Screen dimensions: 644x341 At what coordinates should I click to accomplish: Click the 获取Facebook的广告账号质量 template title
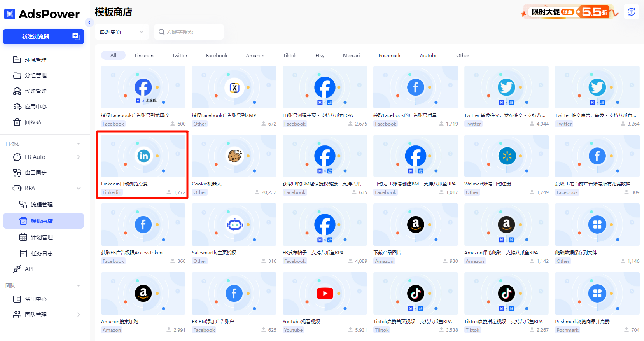point(405,115)
